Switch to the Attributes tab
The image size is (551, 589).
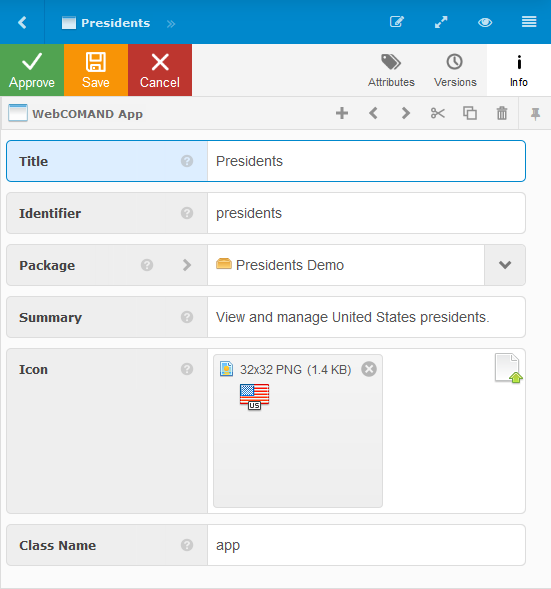coord(391,70)
